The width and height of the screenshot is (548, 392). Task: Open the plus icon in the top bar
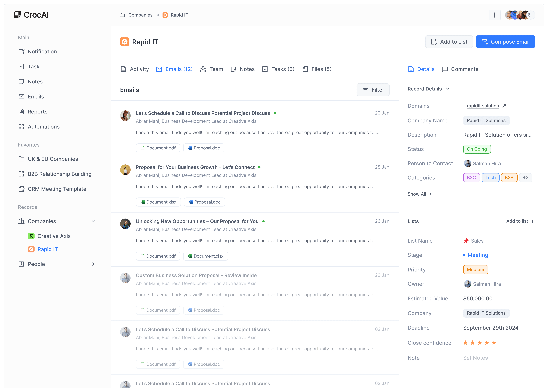pos(494,15)
